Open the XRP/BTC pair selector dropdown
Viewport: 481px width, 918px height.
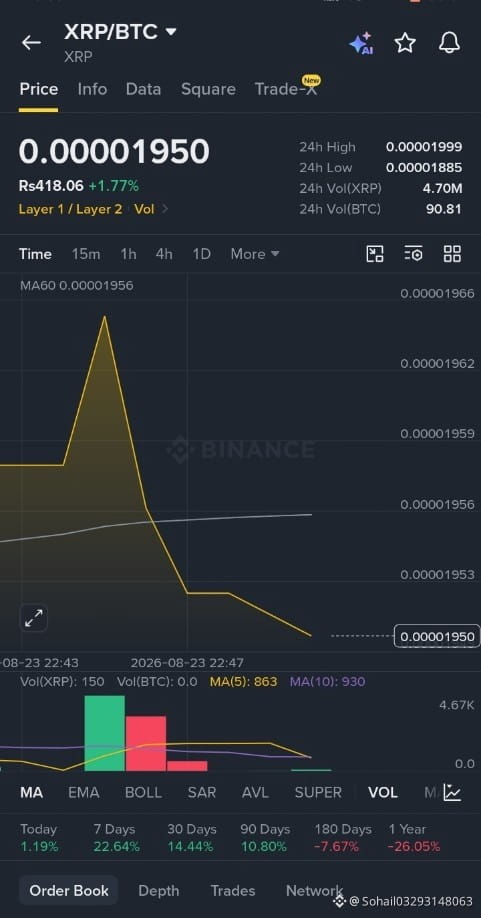(120, 32)
